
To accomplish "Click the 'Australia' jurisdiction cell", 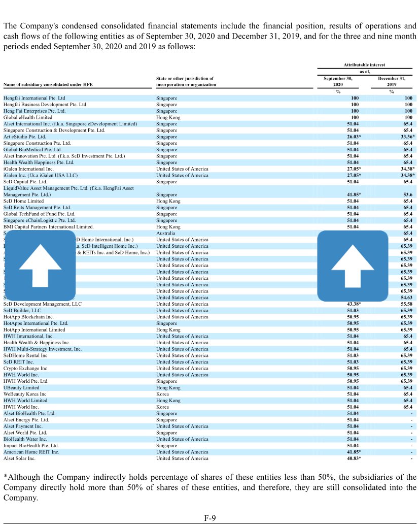I will 165,233.
